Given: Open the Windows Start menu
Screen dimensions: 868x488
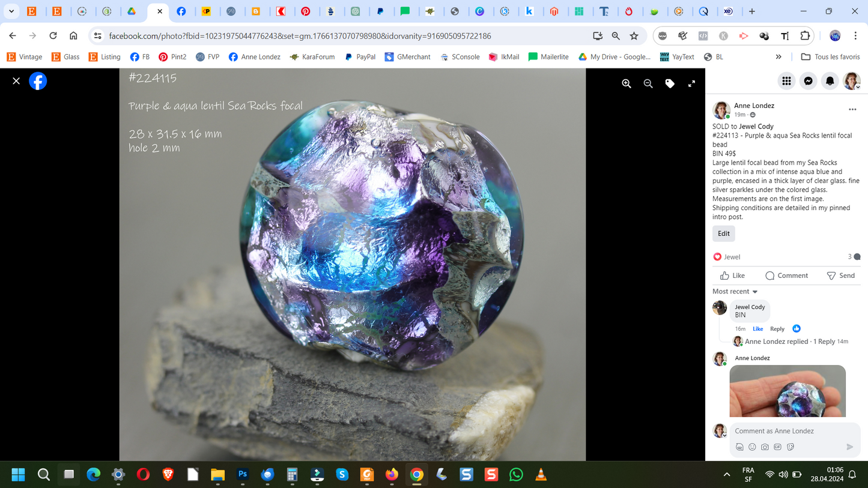Looking at the screenshot, I should click(x=18, y=475).
